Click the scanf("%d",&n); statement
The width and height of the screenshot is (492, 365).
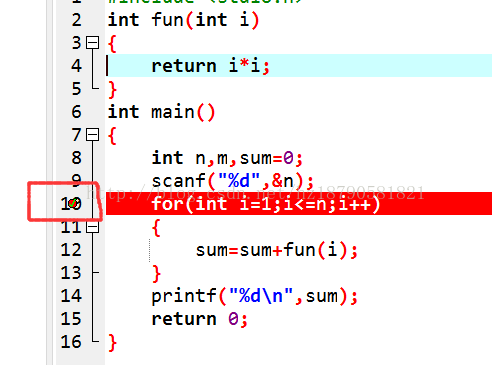[x=233, y=181]
